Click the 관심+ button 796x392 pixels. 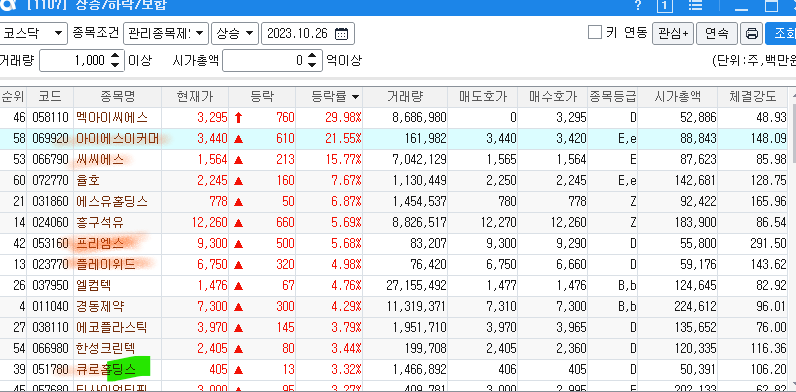[673, 34]
